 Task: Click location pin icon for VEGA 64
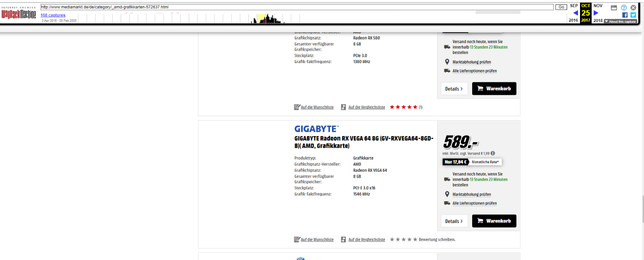coord(447,194)
